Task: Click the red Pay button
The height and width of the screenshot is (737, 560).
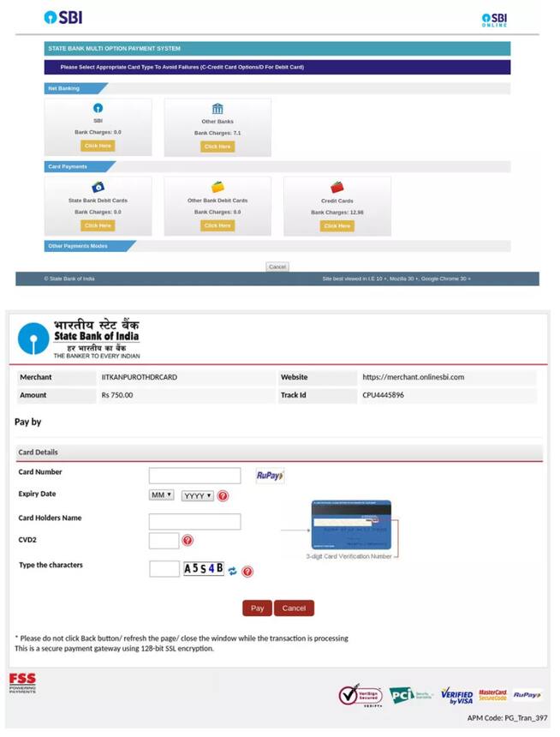Action: point(257,608)
